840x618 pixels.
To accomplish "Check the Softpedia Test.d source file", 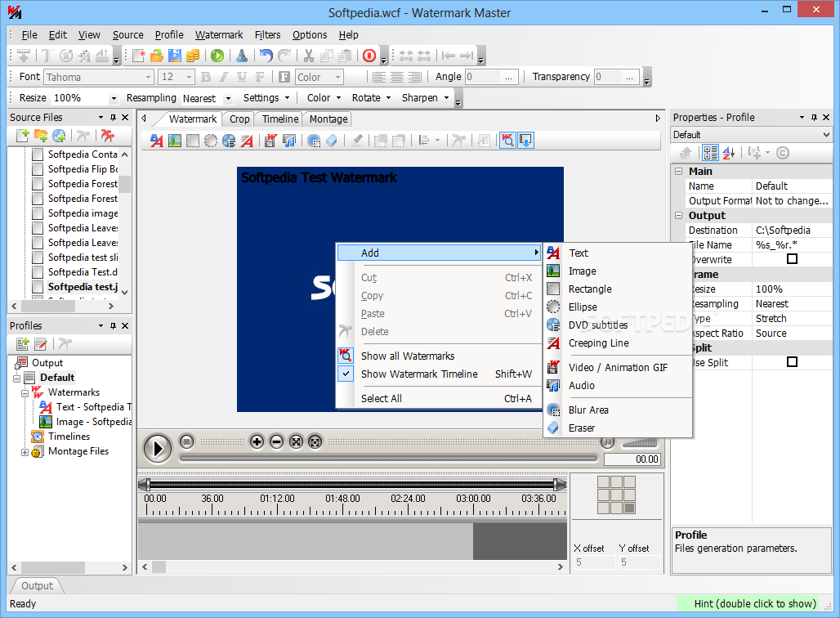I will [38, 272].
